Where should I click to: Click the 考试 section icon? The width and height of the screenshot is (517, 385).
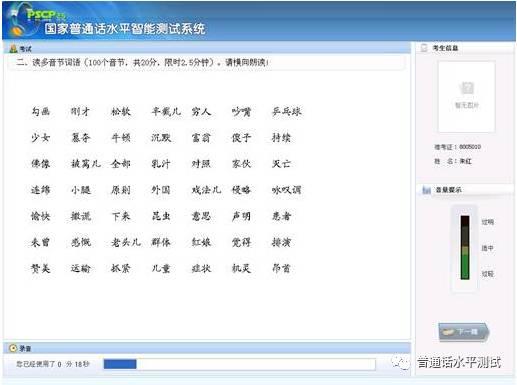pyautogui.click(x=13, y=49)
